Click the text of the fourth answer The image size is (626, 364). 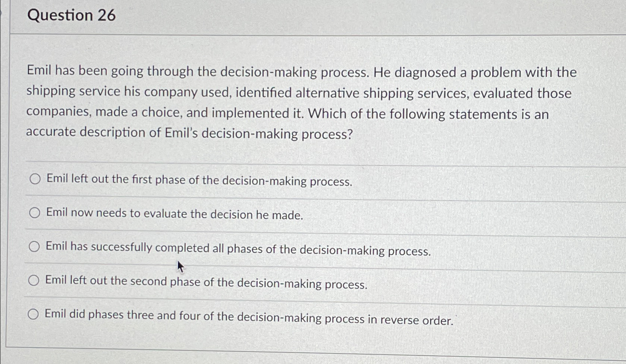(x=206, y=282)
